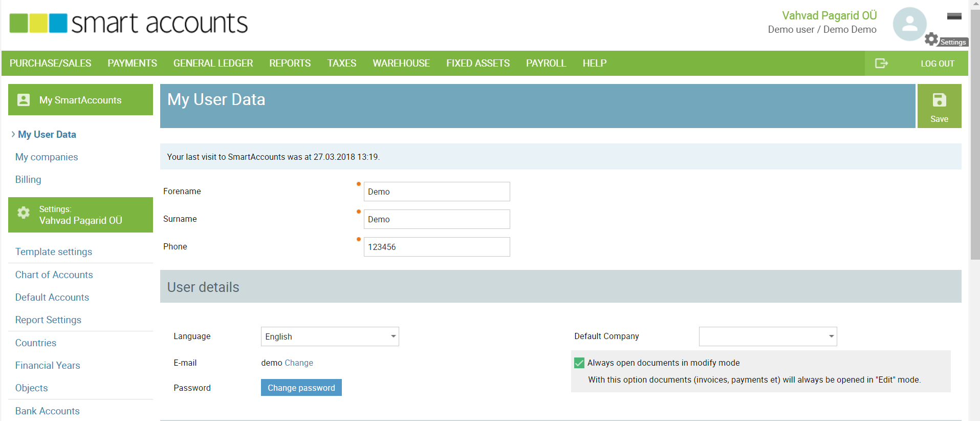Click the My SmartAccounts person icon
Screen dimensions: 980x421
(24, 100)
